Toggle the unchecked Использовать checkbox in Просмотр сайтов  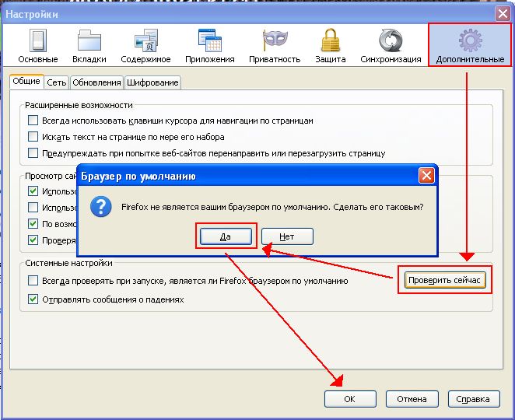point(33,207)
